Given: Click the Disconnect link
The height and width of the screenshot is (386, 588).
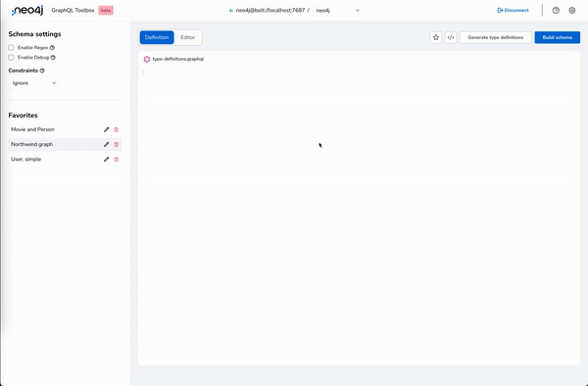Looking at the screenshot, I should (x=513, y=11).
